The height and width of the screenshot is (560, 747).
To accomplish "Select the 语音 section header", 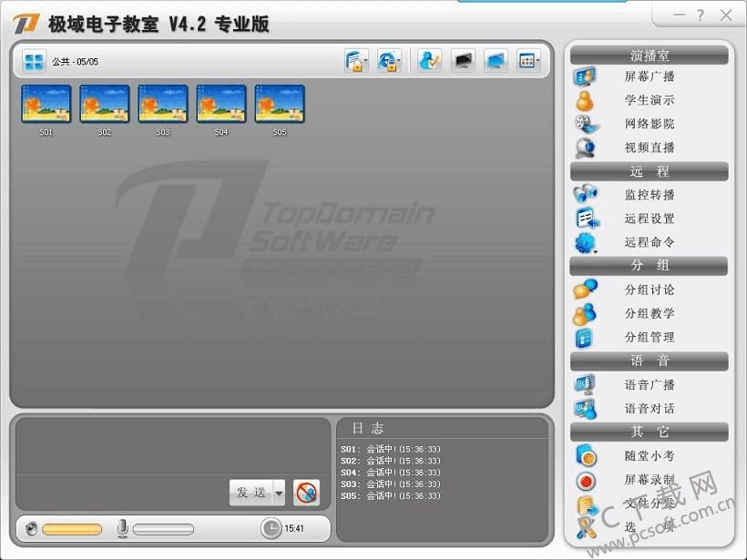I will coord(650,361).
